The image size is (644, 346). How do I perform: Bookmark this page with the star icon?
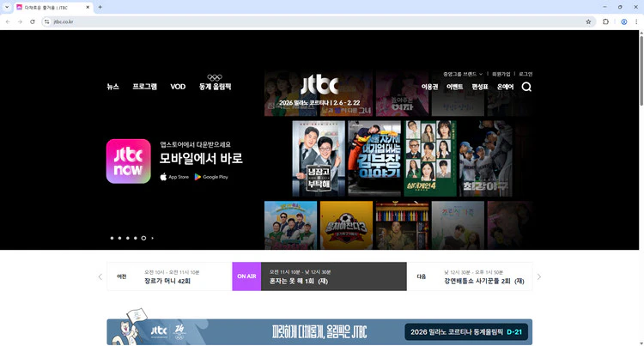(588, 21)
